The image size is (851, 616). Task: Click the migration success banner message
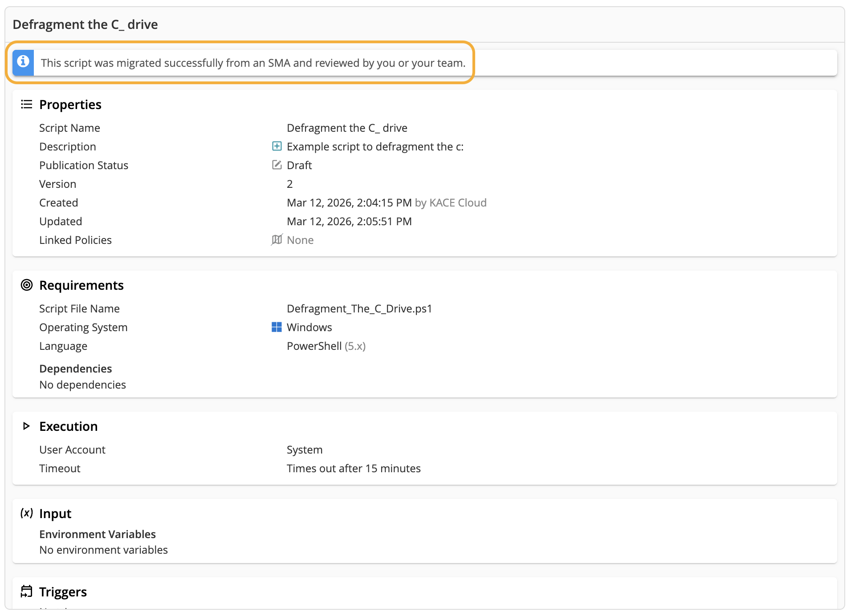pyautogui.click(x=253, y=63)
